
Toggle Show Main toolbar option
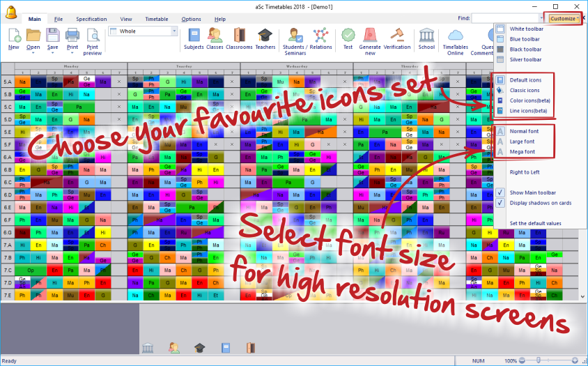[532, 192]
